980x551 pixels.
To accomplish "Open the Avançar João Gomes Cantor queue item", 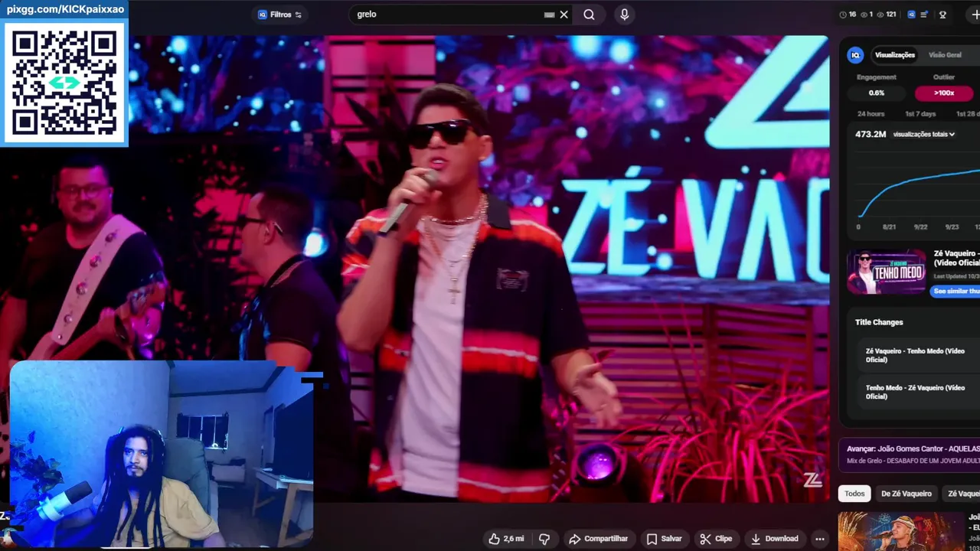I will (x=910, y=455).
